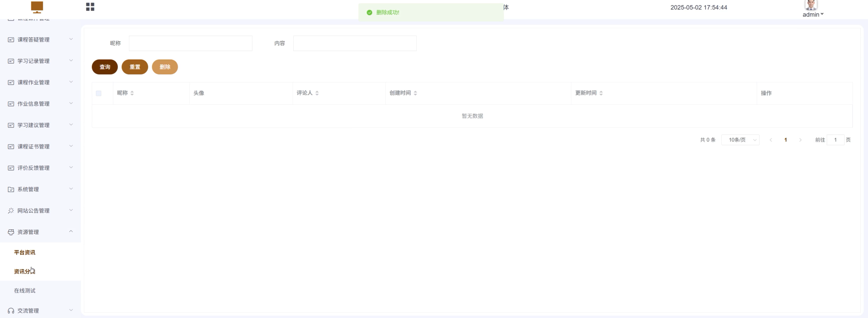Focus the 昵称 input field
Image resolution: width=868 pixels, height=318 pixels.
[x=191, y=43]
